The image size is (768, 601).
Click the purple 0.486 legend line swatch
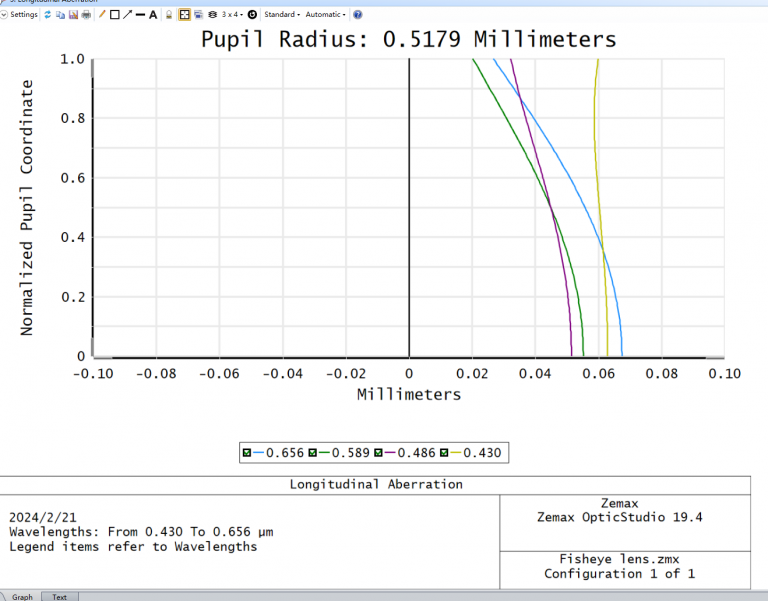(x=390, y=453)
